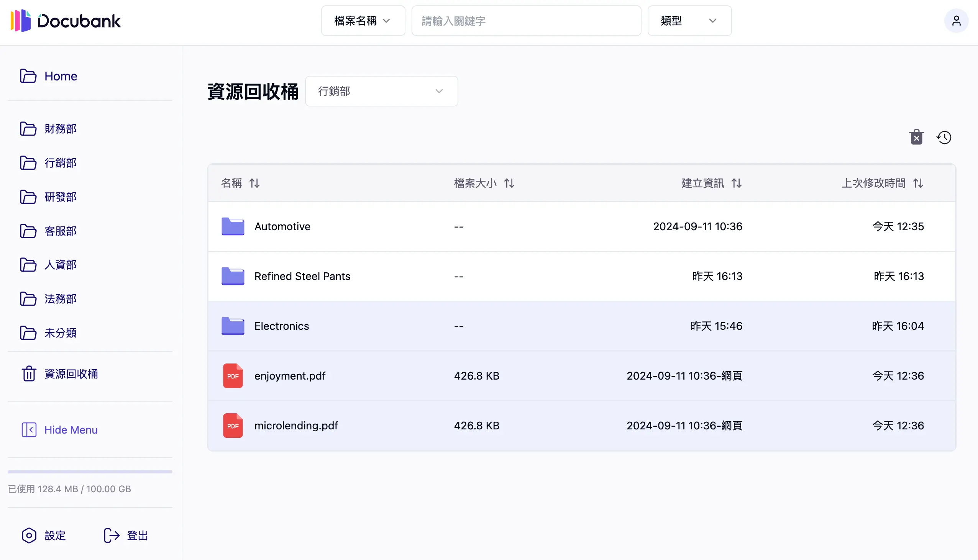
Task: Expand the 檔案名稱 search field dropdown
Action: pyautogui.click(x=363, y=21)
